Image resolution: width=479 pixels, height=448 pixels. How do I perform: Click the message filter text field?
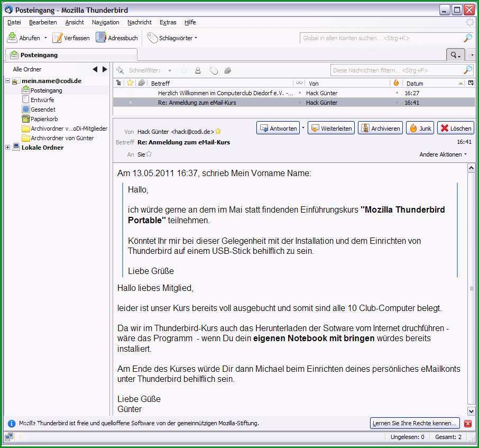(x=397, y=70)
